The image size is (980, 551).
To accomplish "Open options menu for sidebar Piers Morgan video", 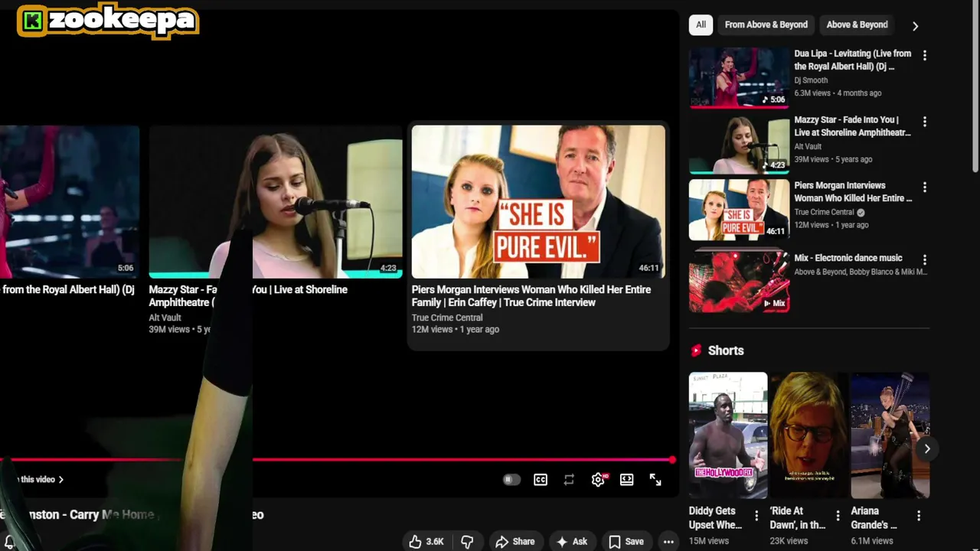I will [x=925, y=187].
